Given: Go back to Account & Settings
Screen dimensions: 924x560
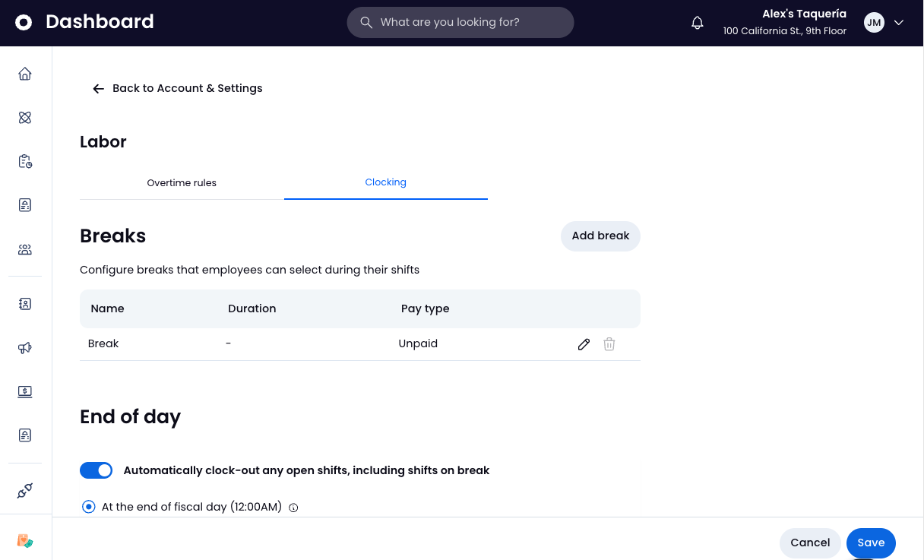Looking at the screenshot, I should coord(177,88).
